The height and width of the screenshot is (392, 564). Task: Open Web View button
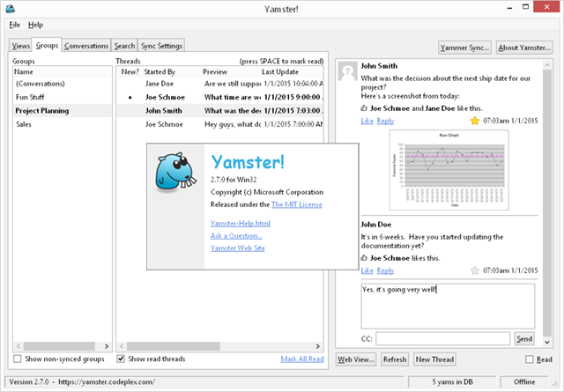pos(356,359)
